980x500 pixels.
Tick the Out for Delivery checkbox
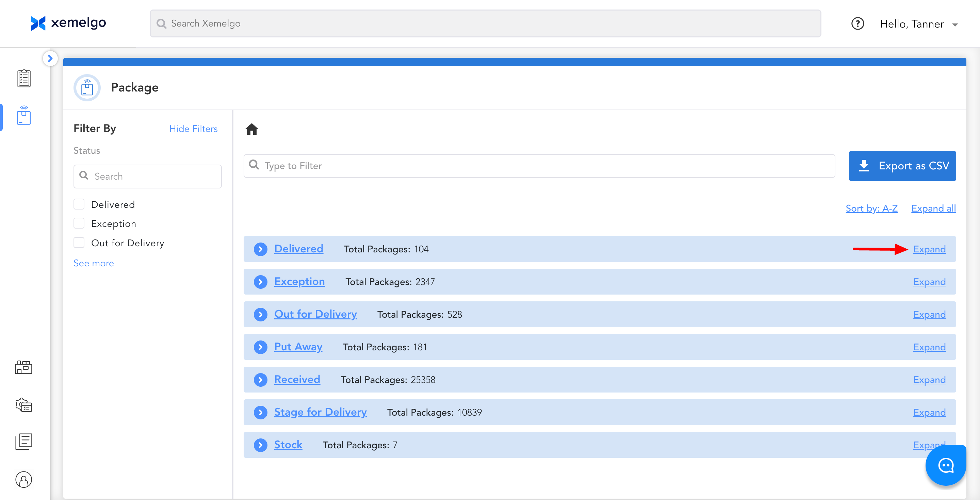(79, 243)
